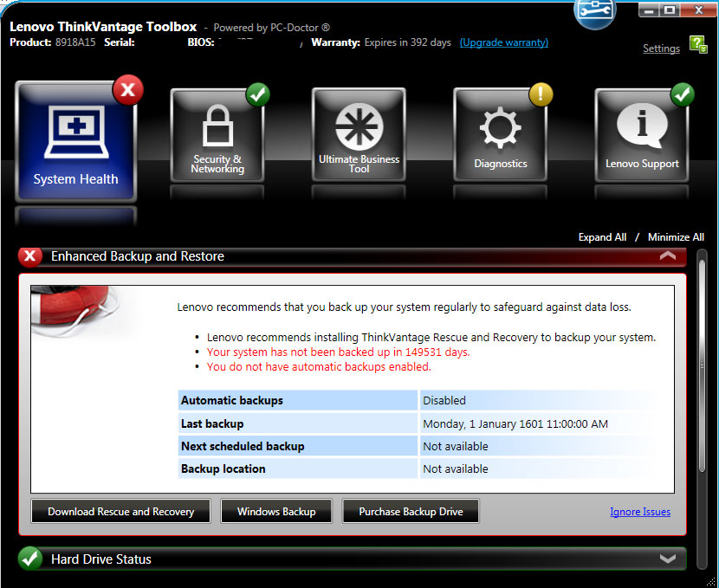Click the Hard Drive Status header title

pyautogui.click(x=101, y=559)
